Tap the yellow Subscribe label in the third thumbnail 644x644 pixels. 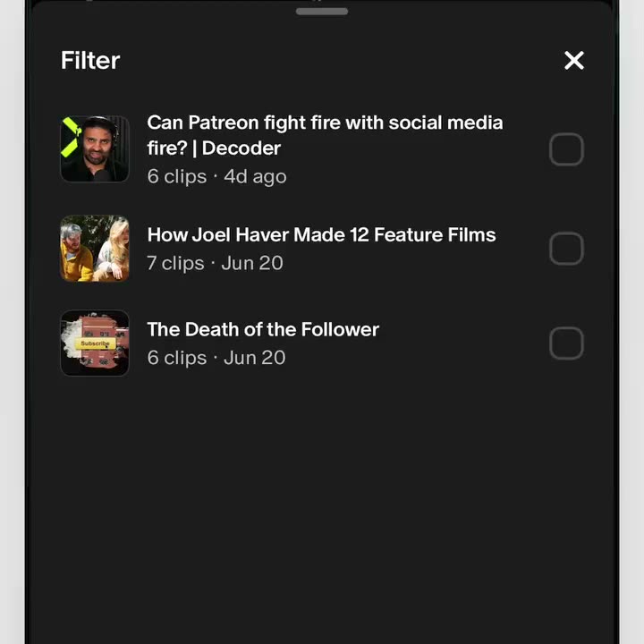[95, 343]
